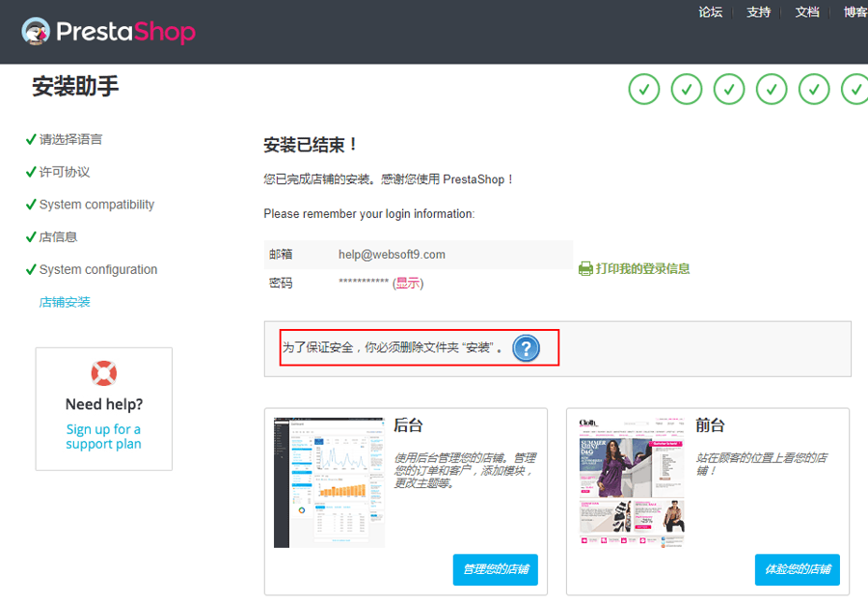Click the blue question mark help icon

[526, 348]
